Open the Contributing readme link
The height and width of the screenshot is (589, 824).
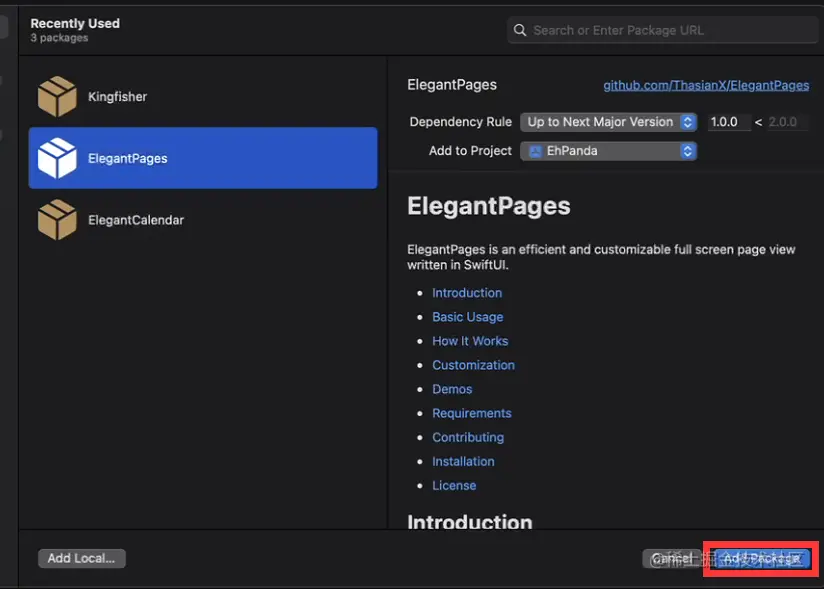click(468, 437)
